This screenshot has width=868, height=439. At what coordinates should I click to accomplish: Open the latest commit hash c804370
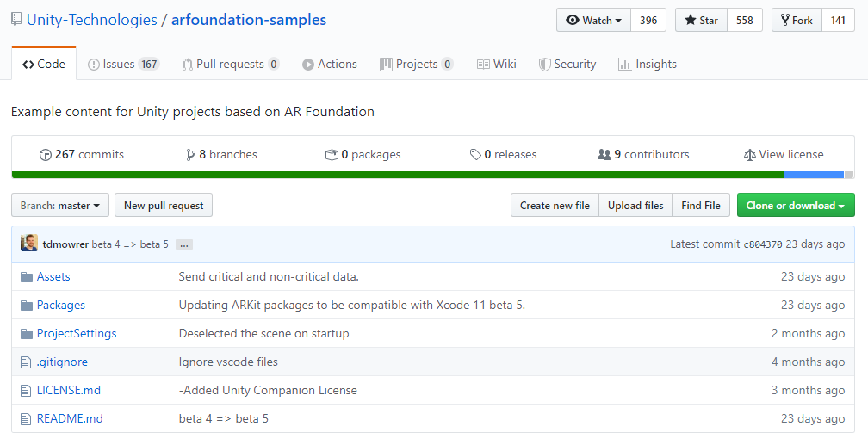(x=762, y=244)
